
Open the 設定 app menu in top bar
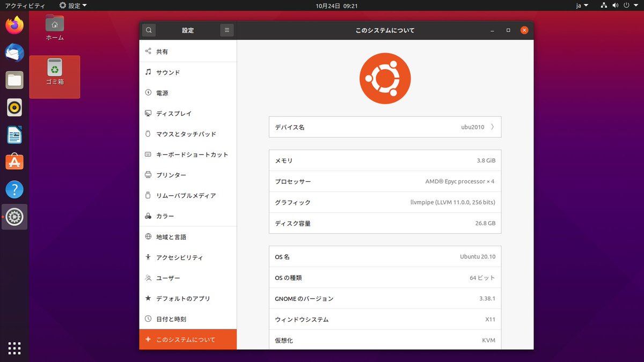tap(73, 5)
